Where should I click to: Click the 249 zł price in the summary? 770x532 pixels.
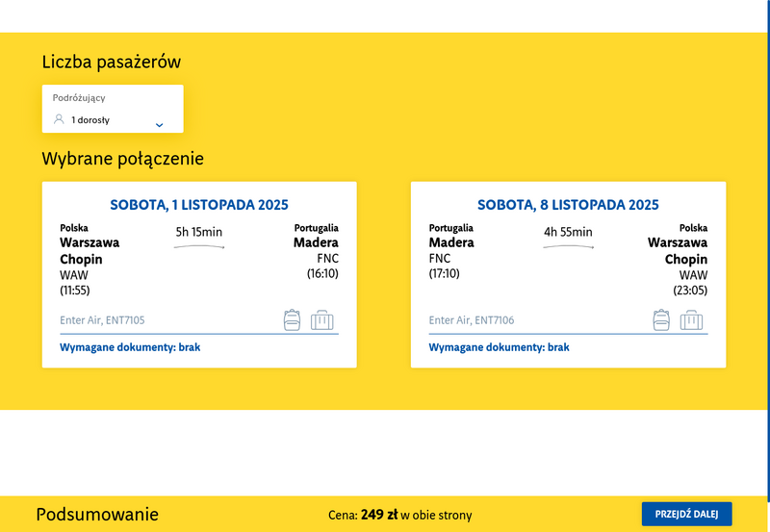click(x=379, y=515)
